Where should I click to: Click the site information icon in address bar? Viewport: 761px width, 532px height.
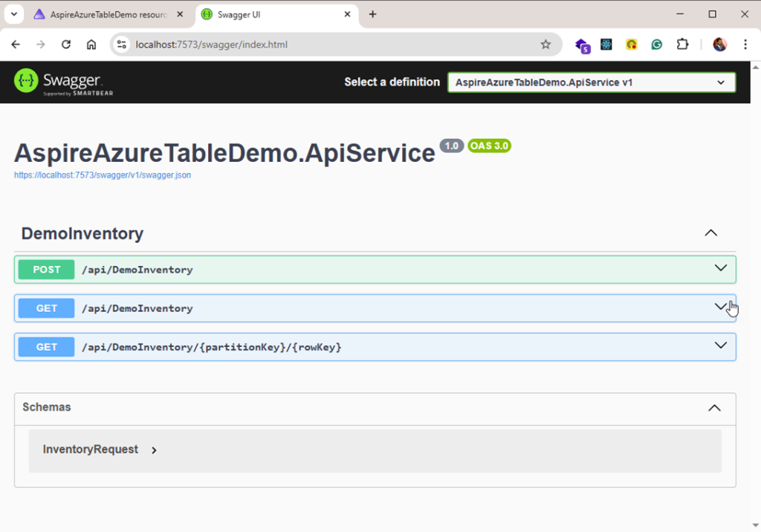[x=121, y=45]
